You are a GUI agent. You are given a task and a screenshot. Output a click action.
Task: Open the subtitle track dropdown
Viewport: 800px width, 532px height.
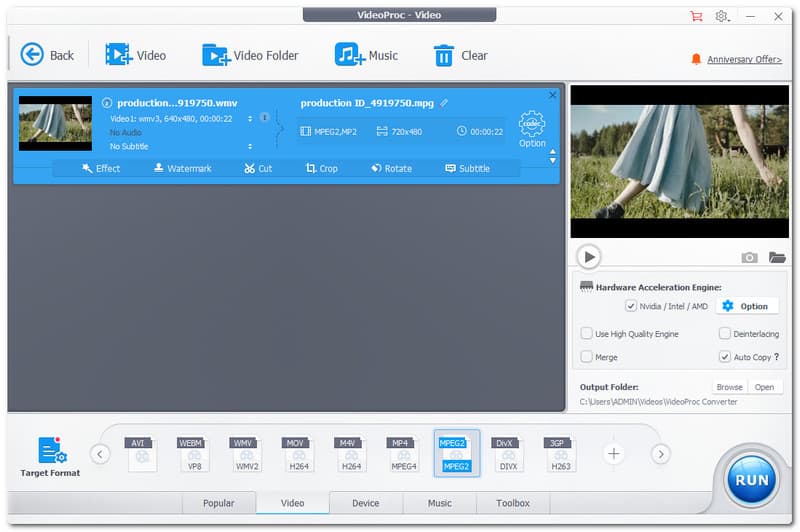coord(250,146)
